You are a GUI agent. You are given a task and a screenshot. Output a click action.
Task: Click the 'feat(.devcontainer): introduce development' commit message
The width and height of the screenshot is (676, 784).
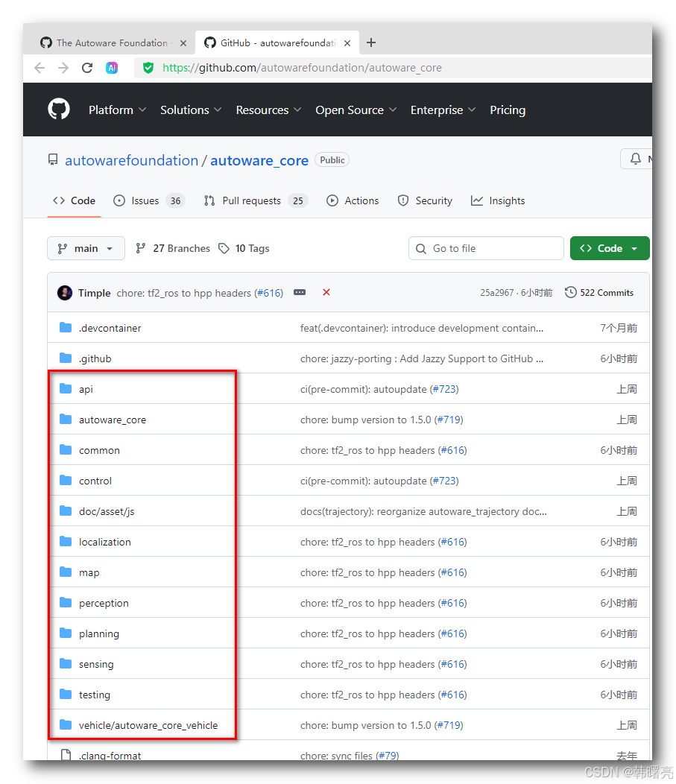[x=422, y=328]
